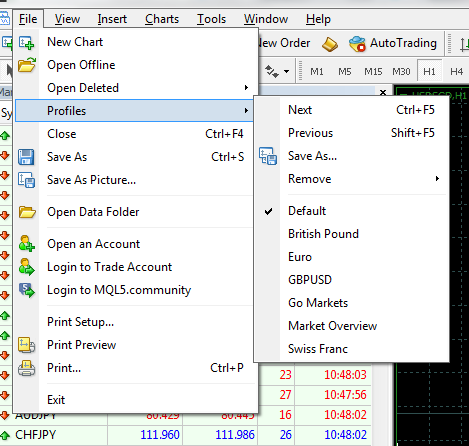Screen dimensions: 469x446
Task: Toggle the M15 timeframe button
Action: [x=373, y=72]
